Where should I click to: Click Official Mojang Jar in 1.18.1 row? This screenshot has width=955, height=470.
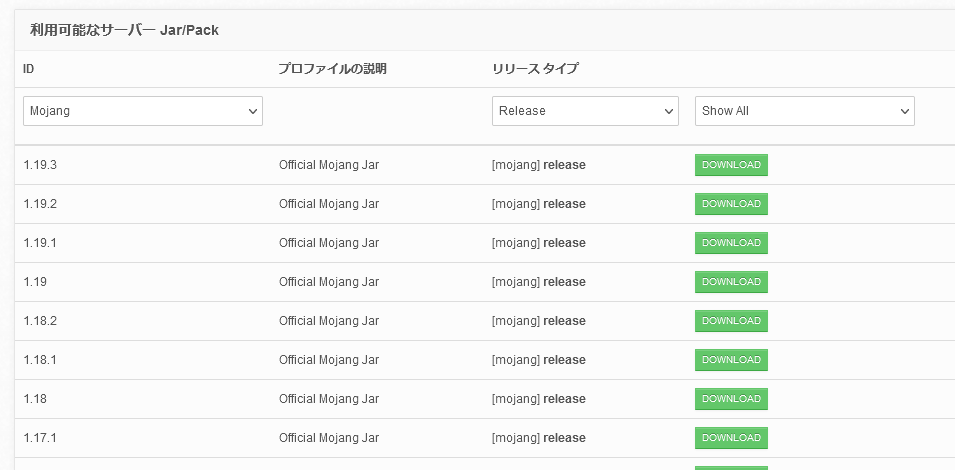(x=329, y=360)
